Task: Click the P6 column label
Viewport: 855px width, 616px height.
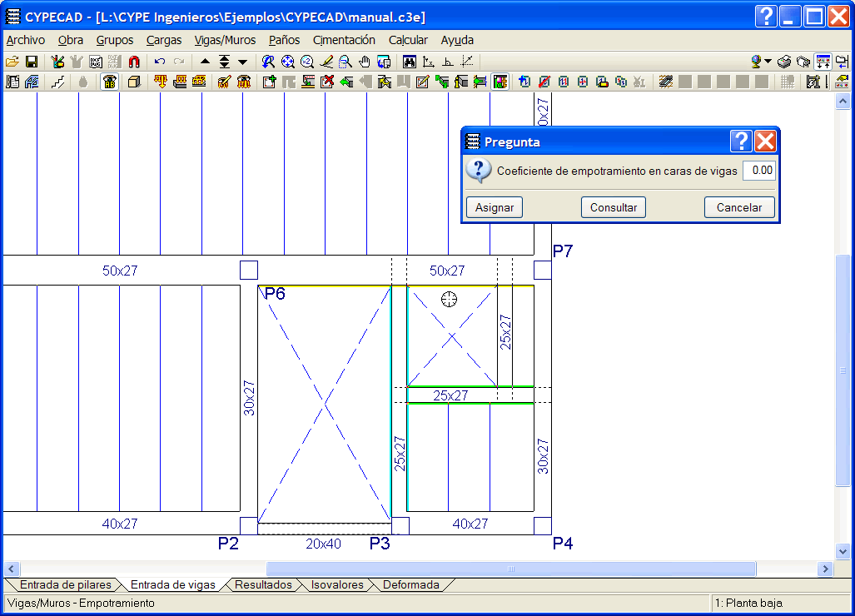Action: [275, 295]
